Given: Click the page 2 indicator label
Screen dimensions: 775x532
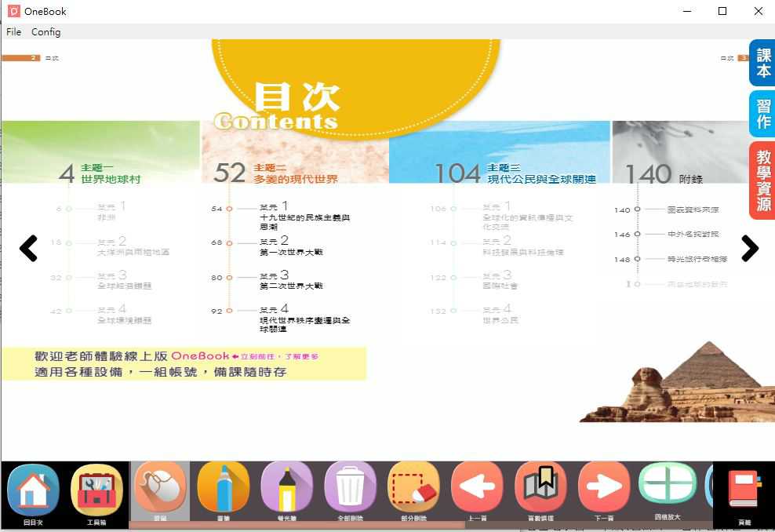Looking at the screenshot, I should click(20, 58).
